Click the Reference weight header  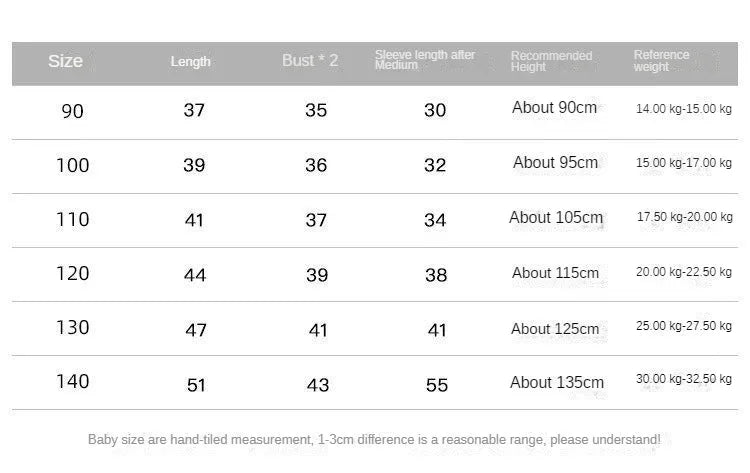coord(662,61)
